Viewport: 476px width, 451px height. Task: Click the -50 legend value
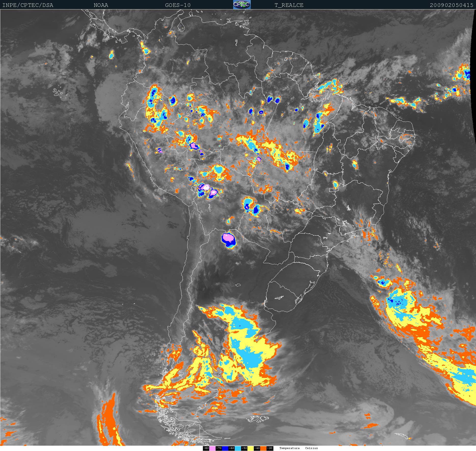click(244, 448)
